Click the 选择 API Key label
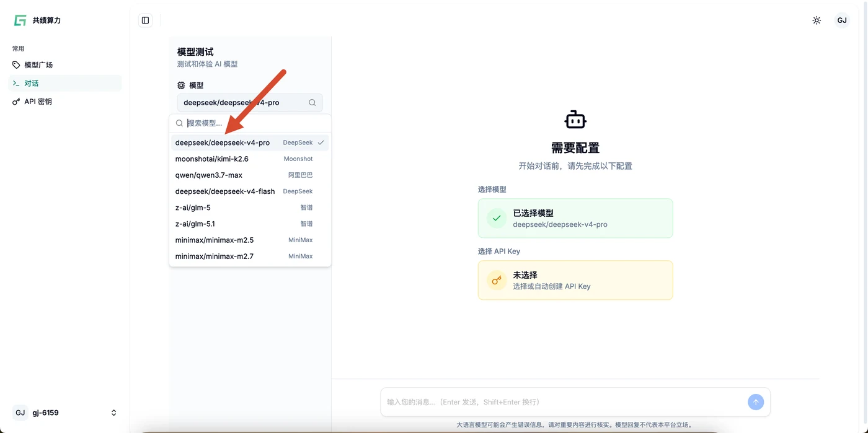This screenshot has width=868, height=433. 499,251
